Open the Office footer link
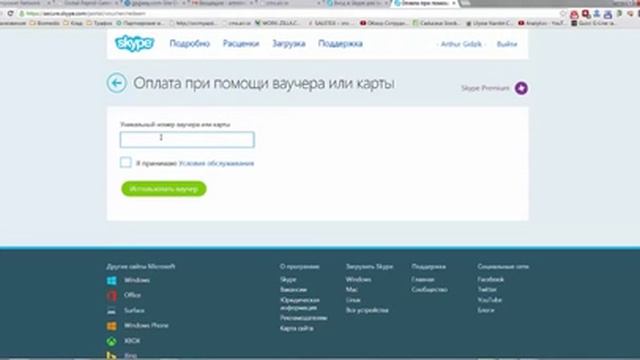This screenshot has height=360, width=640. click(x=132, y=295)
